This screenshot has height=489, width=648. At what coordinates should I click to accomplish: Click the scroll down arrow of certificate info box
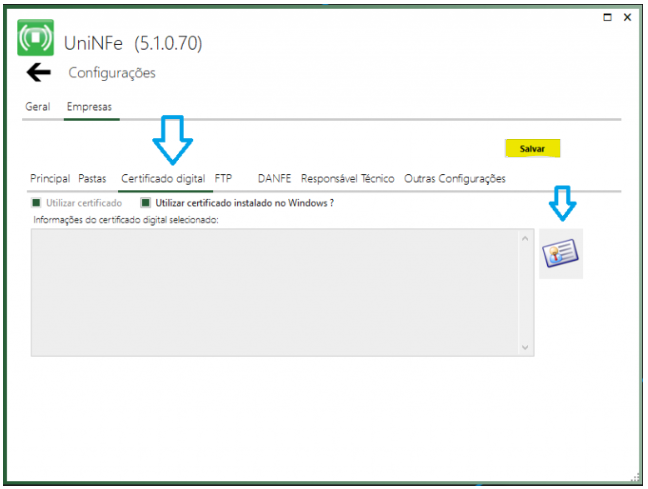(x=525, y=347)
